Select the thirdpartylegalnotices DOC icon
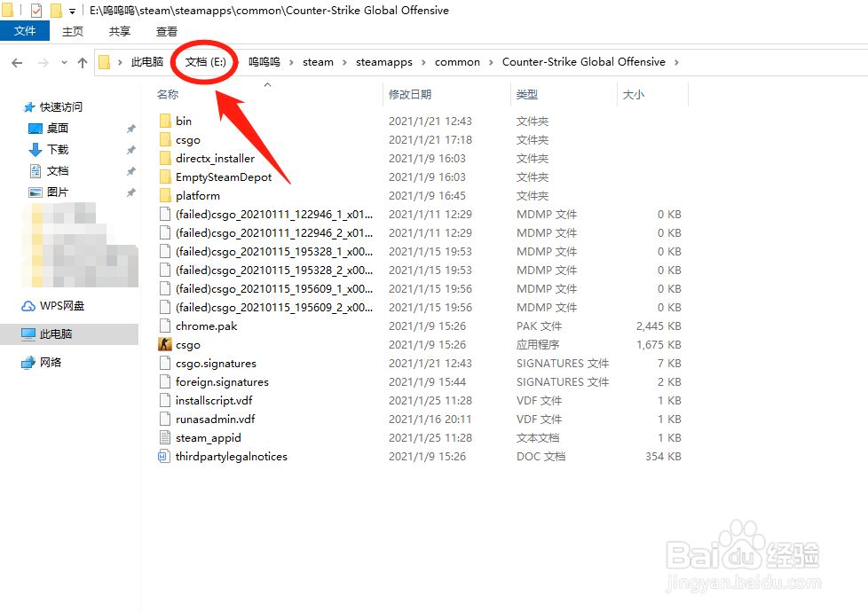The height and width of the screenshot is (612, 868). (164, 457)
